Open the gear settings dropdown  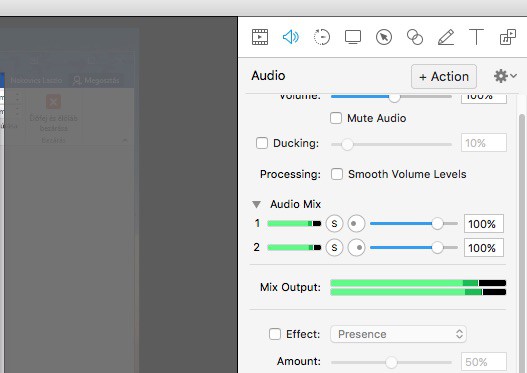505,76
